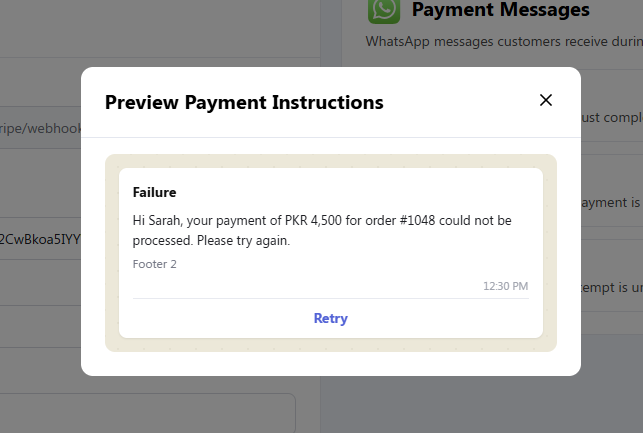This screenshot has height=433, width=643.
Task: Click the payment failed message body text
Action: point(322,230)
